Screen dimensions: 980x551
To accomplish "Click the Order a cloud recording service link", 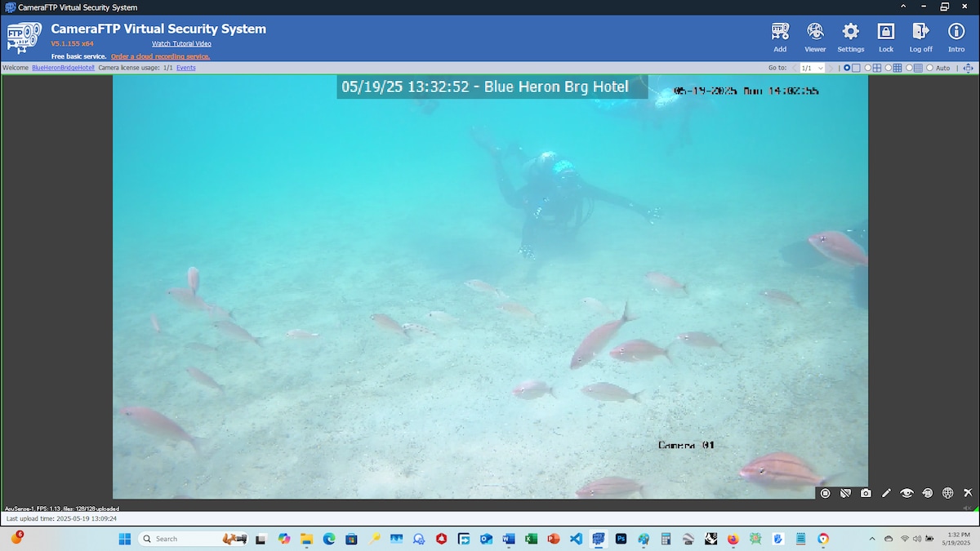I will click(160, 56).
